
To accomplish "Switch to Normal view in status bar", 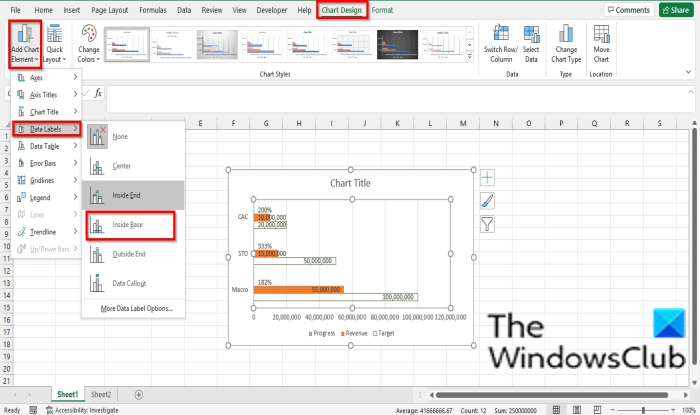I will coord(556,410).
